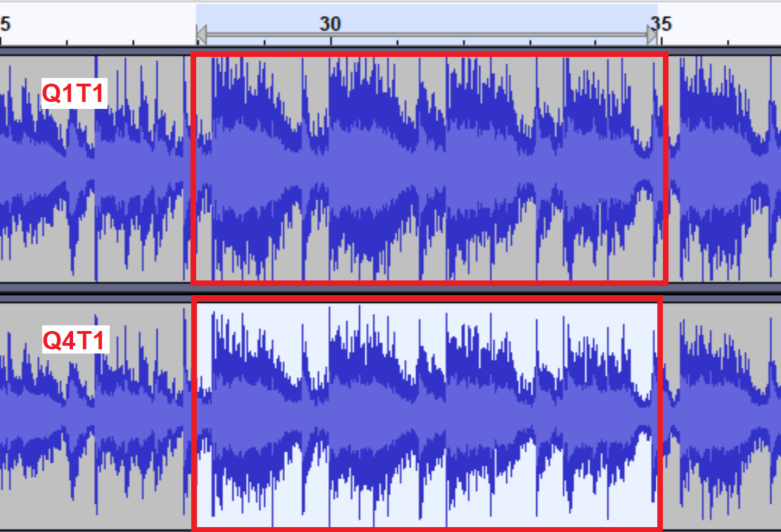Click the right selection boundary arrow near 35

(x=652, y=35)
